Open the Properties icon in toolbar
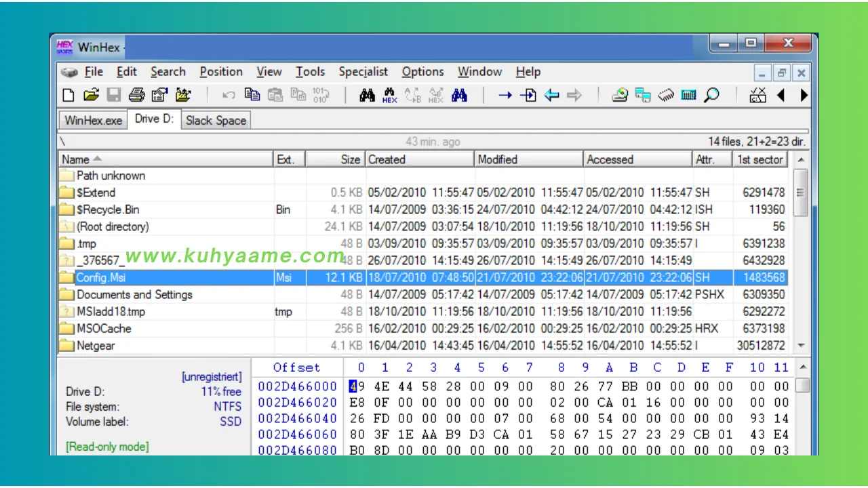This screenshot has height=488, width=868. (x=159, y=96)
